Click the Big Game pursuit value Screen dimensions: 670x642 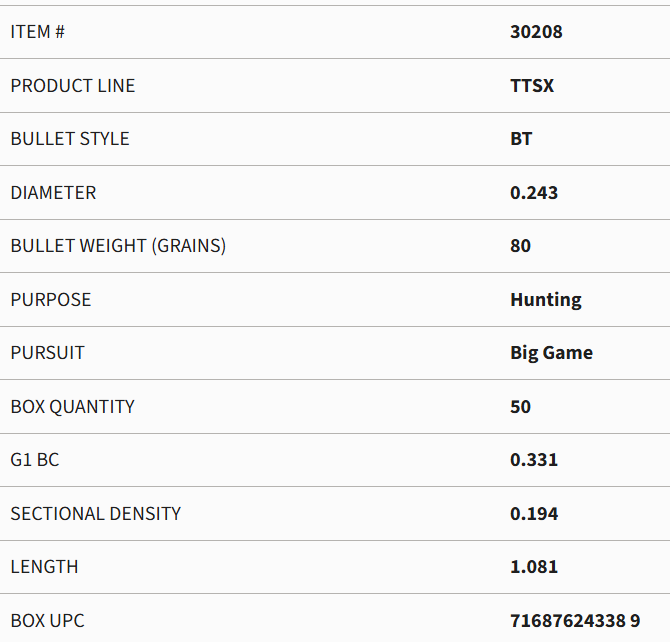552,353
